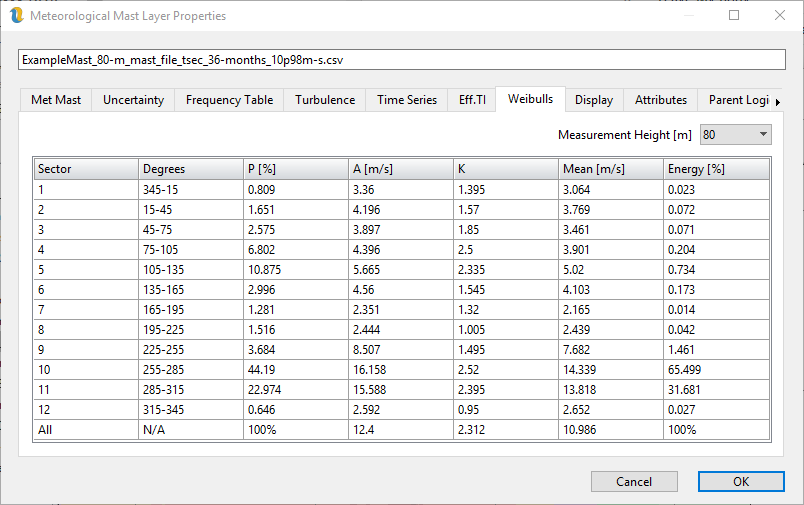The width and height of the screenshot is (804, 505).
Task: Click the tab scroll right arrow
Action: pos(778,101)
